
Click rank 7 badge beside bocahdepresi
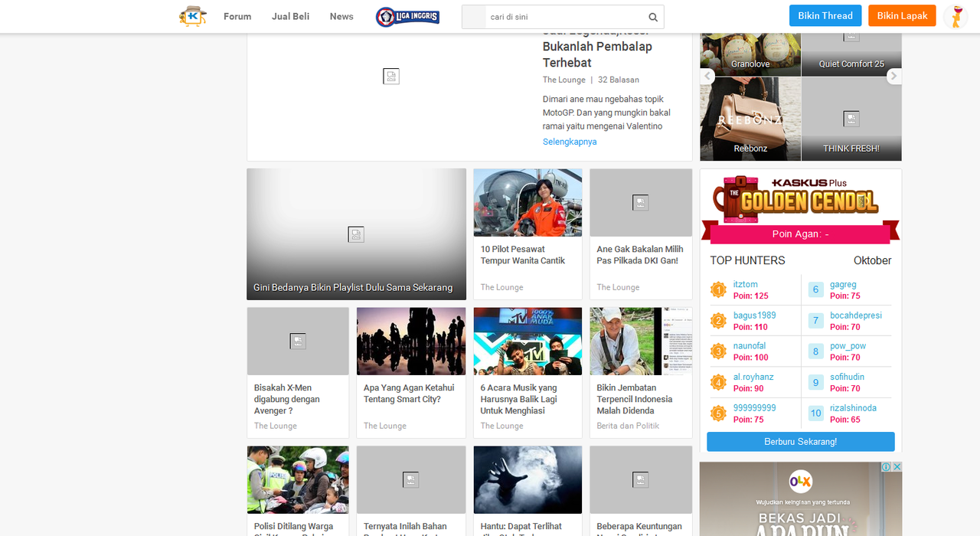pos(816,320)
